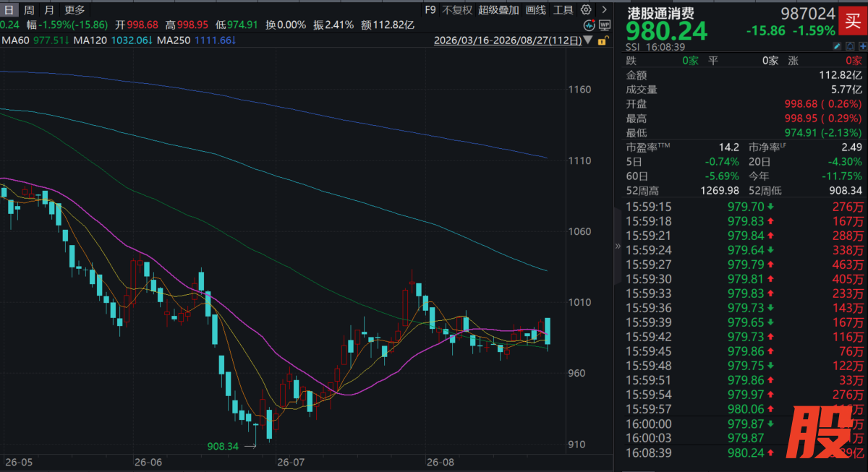Screen dimensions: 868x472
Task: Select the 15:59:42 tick row
Action: click(x=744, y=337)
